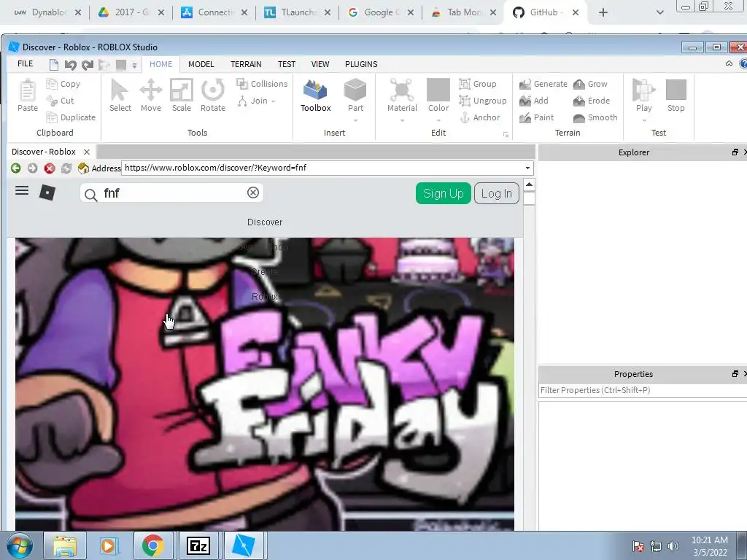
Task: Click the Cut command
Action: (x=61, y=101)
